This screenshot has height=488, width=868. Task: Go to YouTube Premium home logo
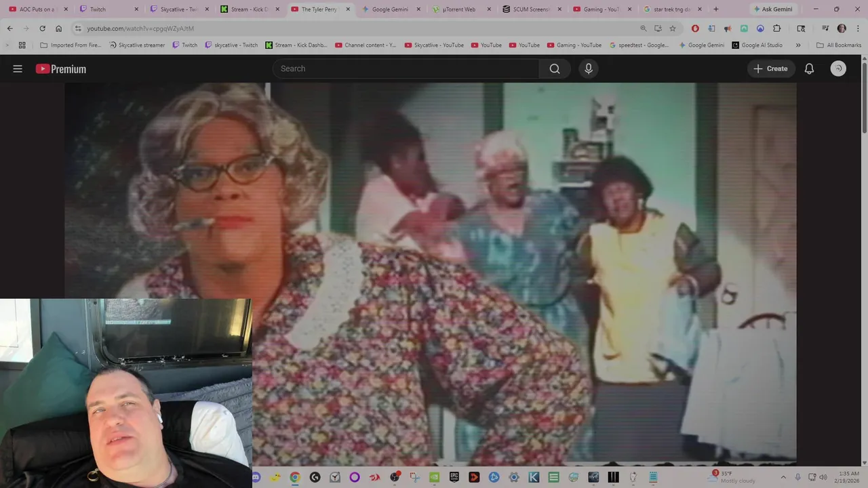click(x=61, y=68)
